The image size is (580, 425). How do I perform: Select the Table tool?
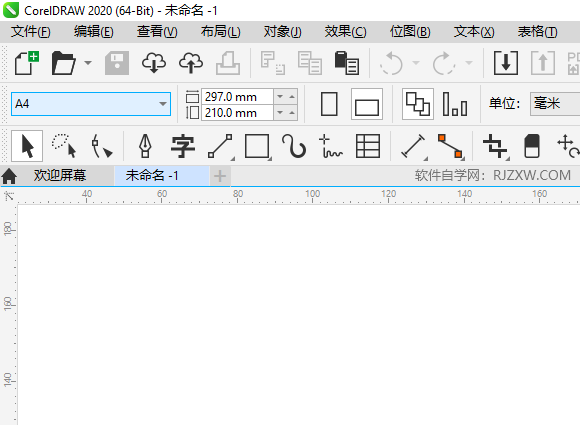click(368, 146)
